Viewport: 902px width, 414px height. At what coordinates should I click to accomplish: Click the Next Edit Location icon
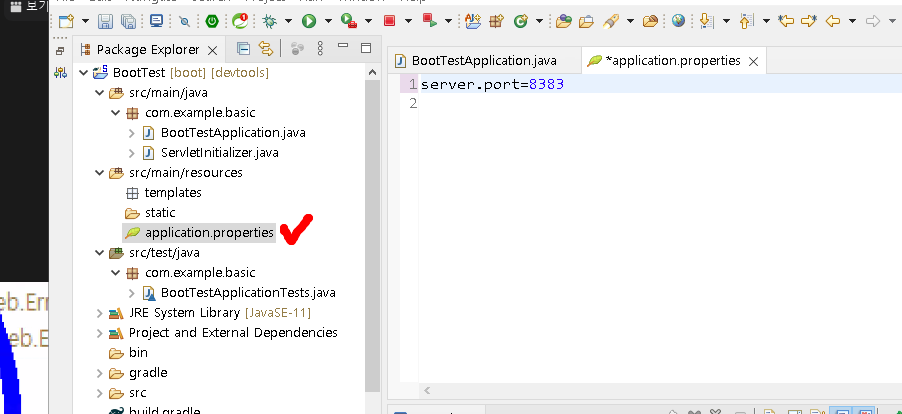(x=809, y=21)
